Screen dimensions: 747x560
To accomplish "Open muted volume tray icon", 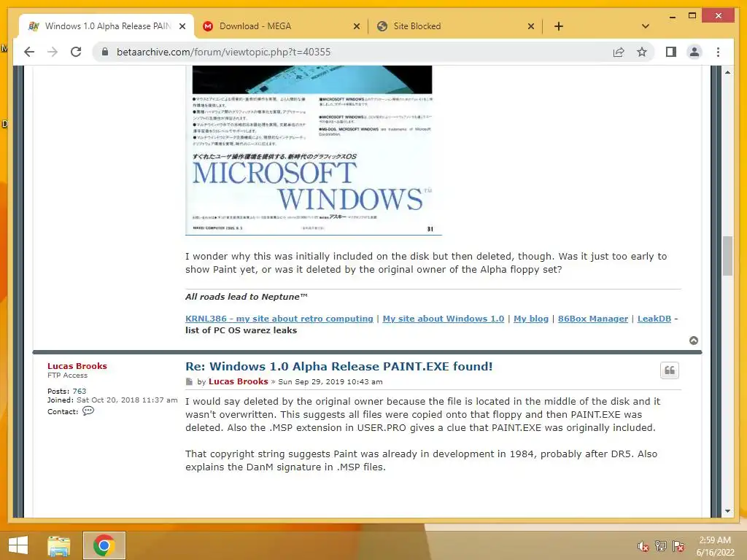I will point(643,546).
